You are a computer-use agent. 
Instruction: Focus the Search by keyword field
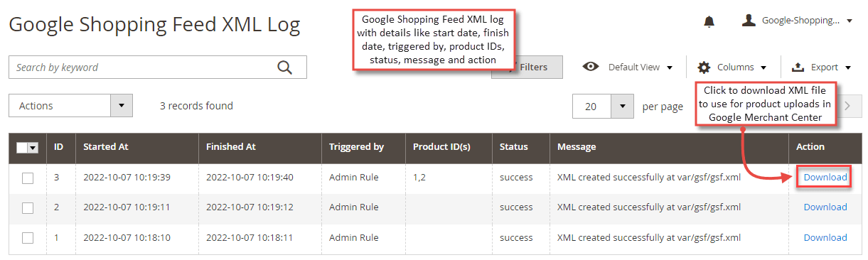(x=142, y=67)
